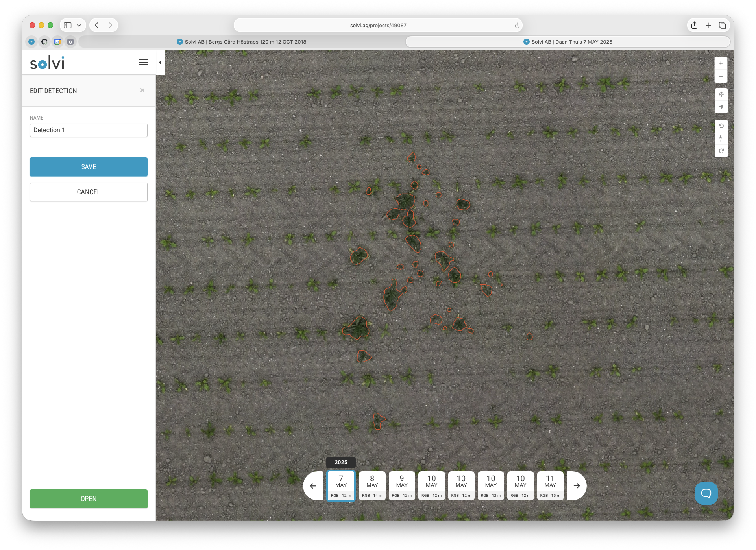This screenshot has width=756, height=550.
Task: Reset map north with compass icon
Action: pos(721,138)
